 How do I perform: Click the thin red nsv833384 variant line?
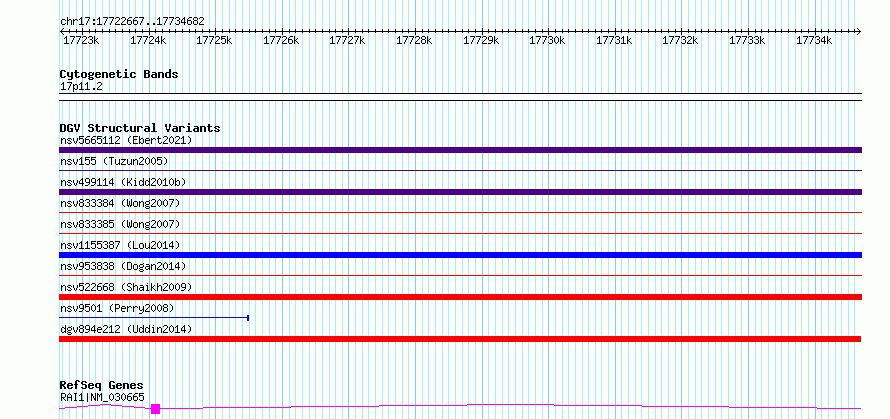click(x=460, y=212)
